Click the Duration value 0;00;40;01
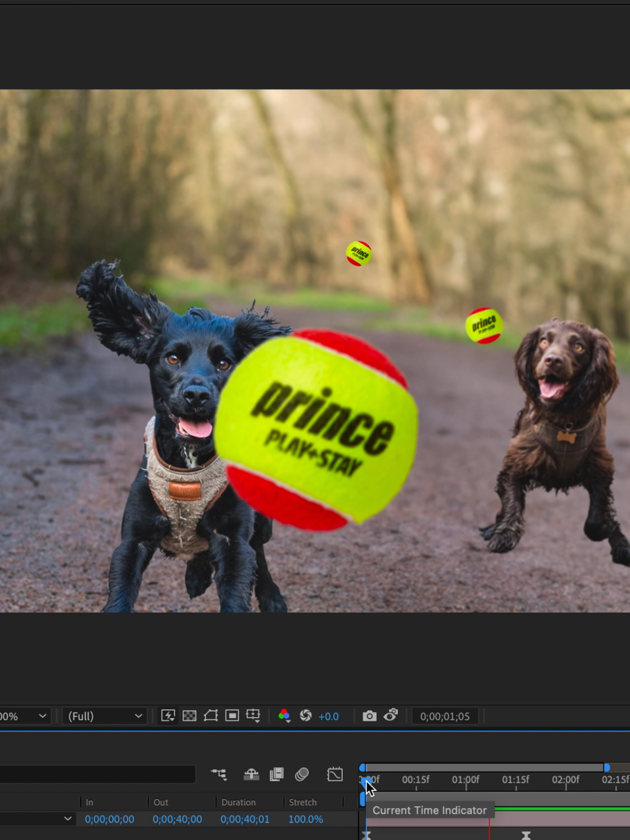The image size is (630, 840). click(245, 819)
